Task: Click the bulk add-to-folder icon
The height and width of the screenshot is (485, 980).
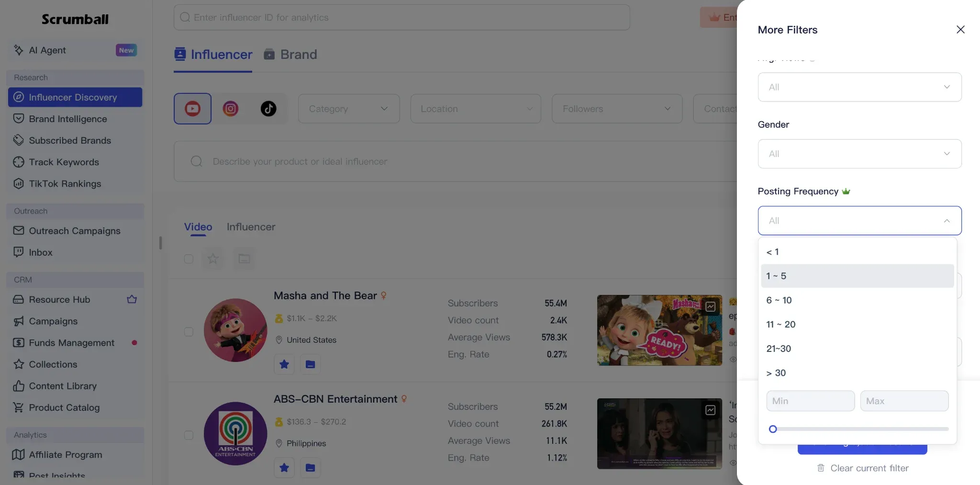Action: [x=244, y=259]
